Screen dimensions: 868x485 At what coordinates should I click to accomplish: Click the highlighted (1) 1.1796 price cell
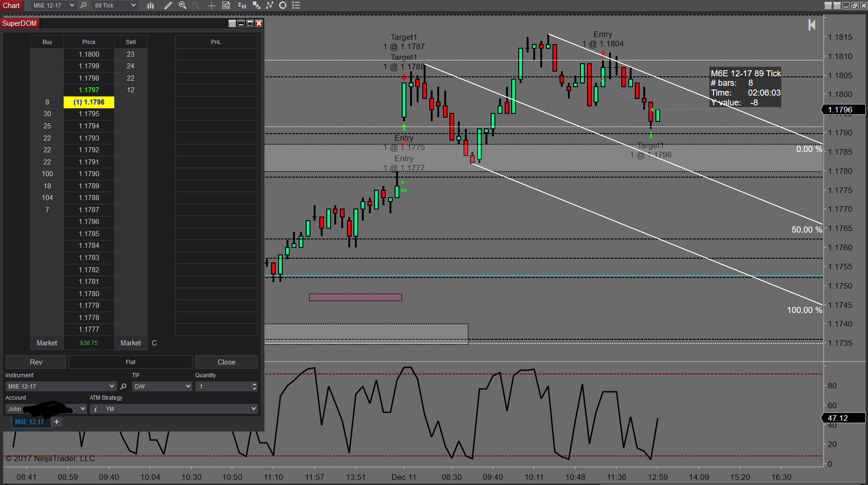point(89,102)
